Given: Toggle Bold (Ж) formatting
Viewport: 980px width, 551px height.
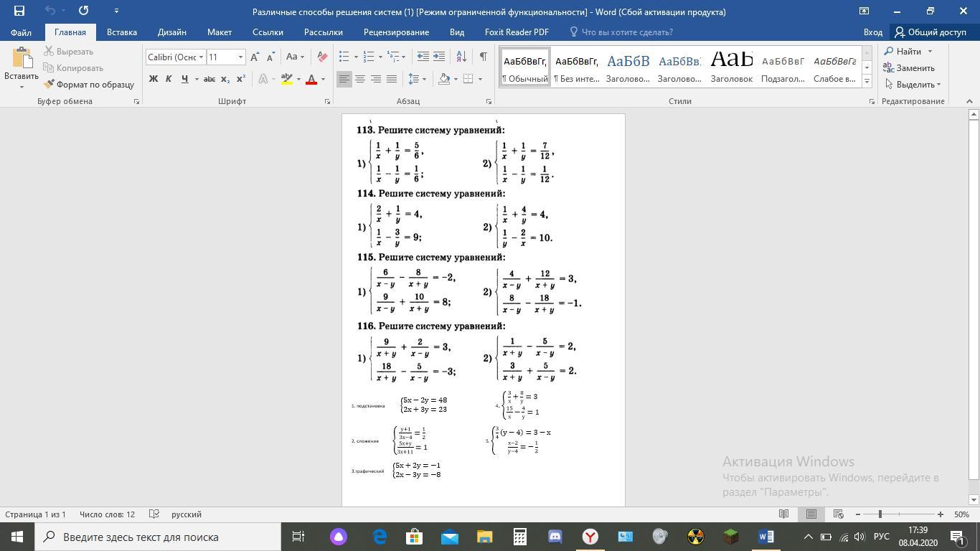Looking at the screenshot, I should (x=153, y=79).
